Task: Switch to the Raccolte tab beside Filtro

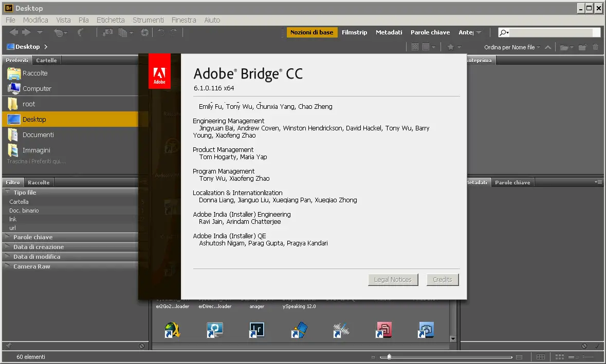Action: click(x=39, y=182)
